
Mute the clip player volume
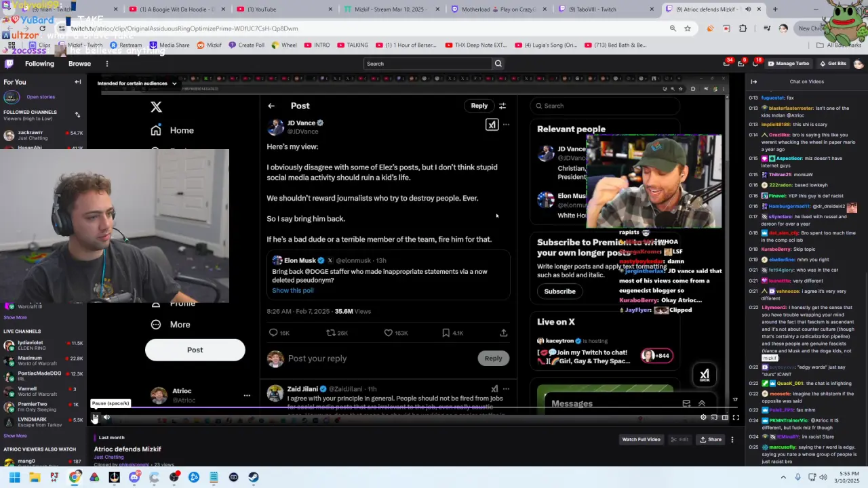pos(106,418)
